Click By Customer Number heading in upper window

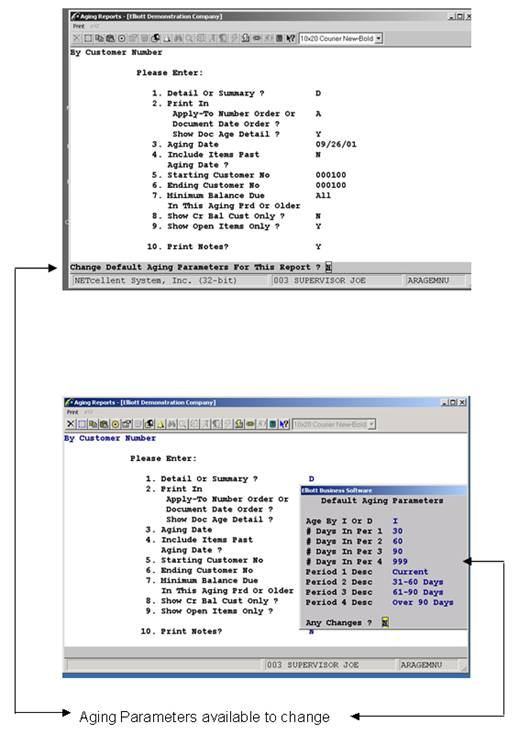pos(116,52)
